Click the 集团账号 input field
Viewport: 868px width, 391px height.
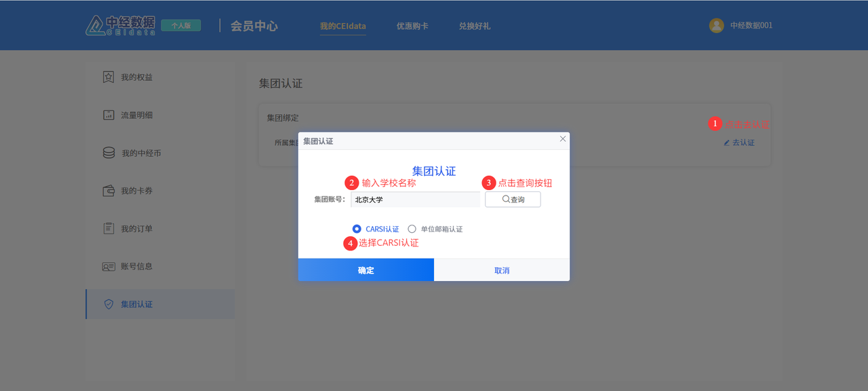pyautogui.click(x=415, y=200)
